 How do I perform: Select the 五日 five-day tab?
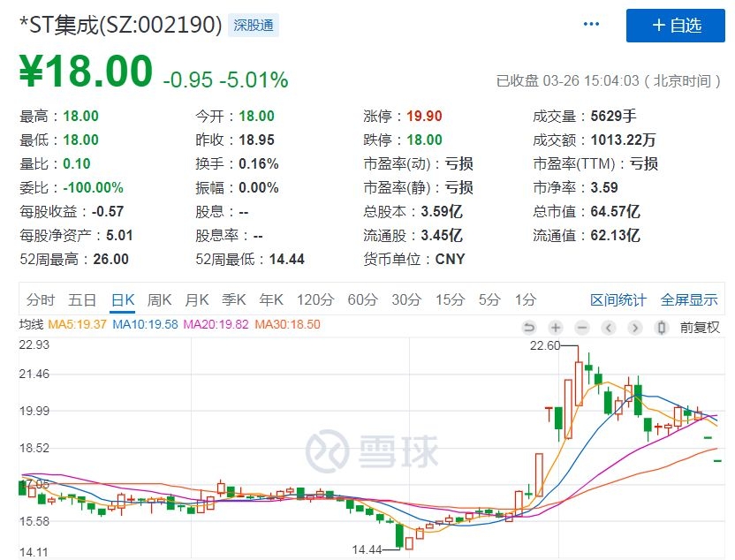pyautogui.click(x=82, y=299)
